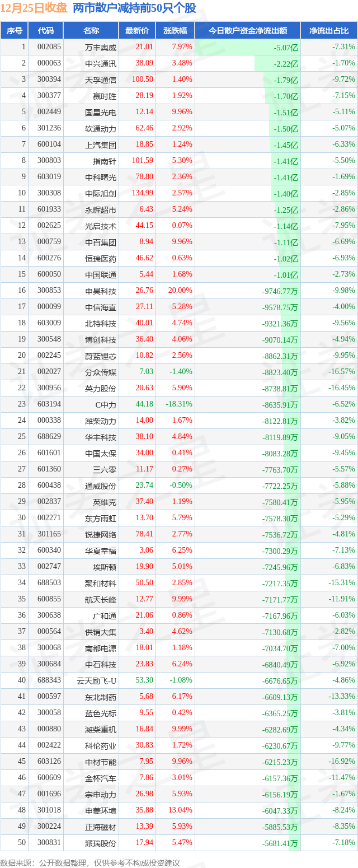Viewport: 358px width, 868px height.
Task: Click stock name 东方雨虹
Action: pos(101,518)
